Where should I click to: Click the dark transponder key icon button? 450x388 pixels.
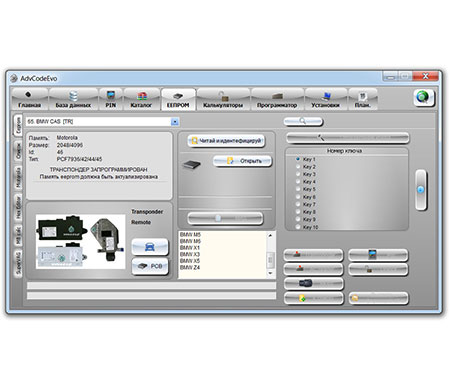[313, 284]
